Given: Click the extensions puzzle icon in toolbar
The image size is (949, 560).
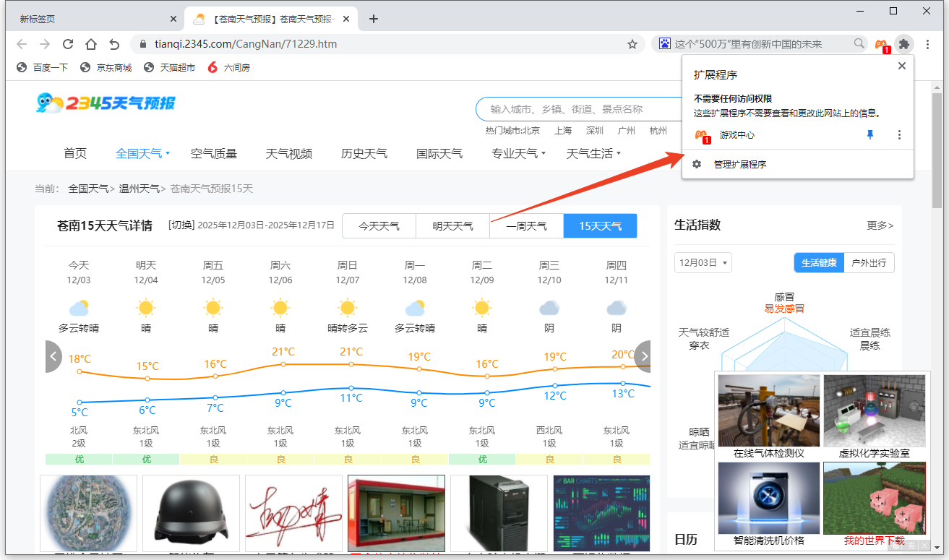Looking at the screenshot, I should (903, 44).
